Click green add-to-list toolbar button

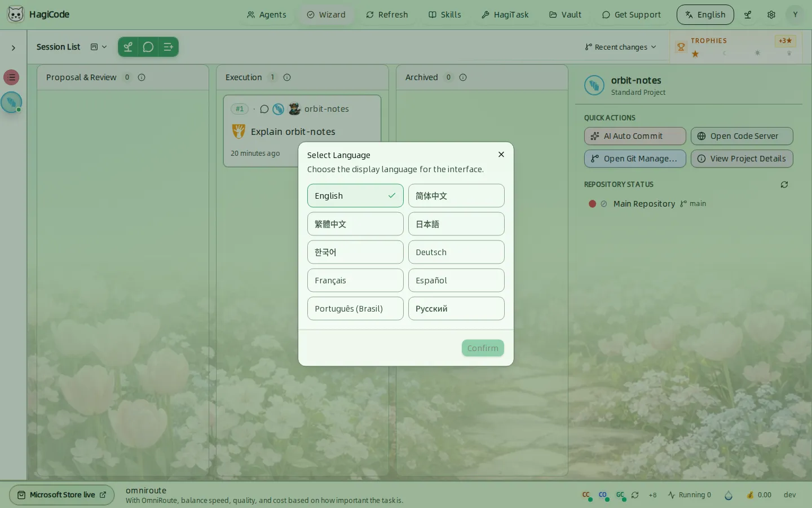click(x=169, y=47)
